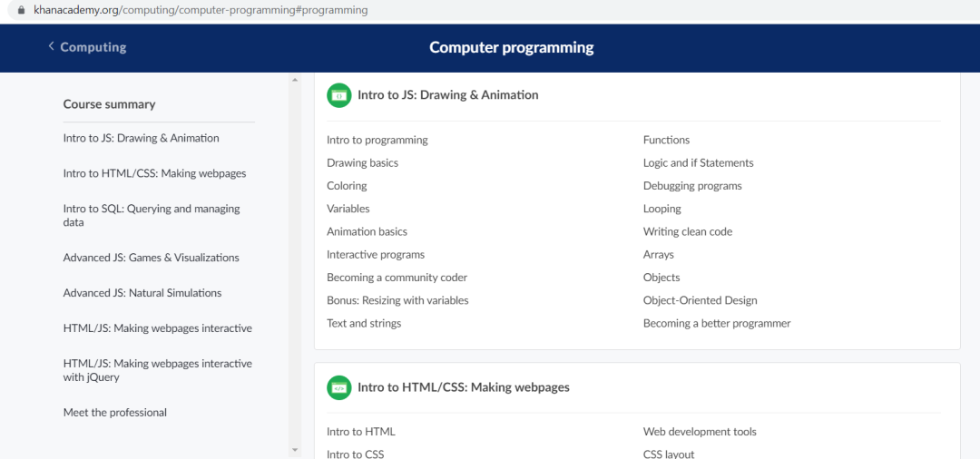The image size is (980, 459).
Task: Open the Intro to HTML/CSS: Making webpages card heading
Action: 464,387
